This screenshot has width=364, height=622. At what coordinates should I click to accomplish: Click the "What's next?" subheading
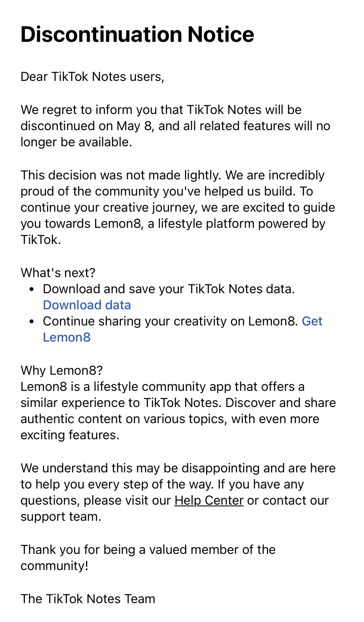pos(58,273)
